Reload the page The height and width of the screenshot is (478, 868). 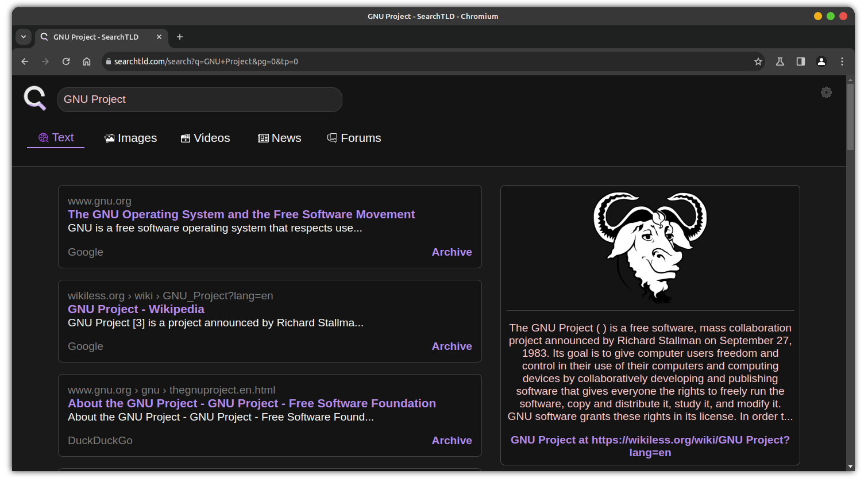pyautogui.click(x=66, y=61)
